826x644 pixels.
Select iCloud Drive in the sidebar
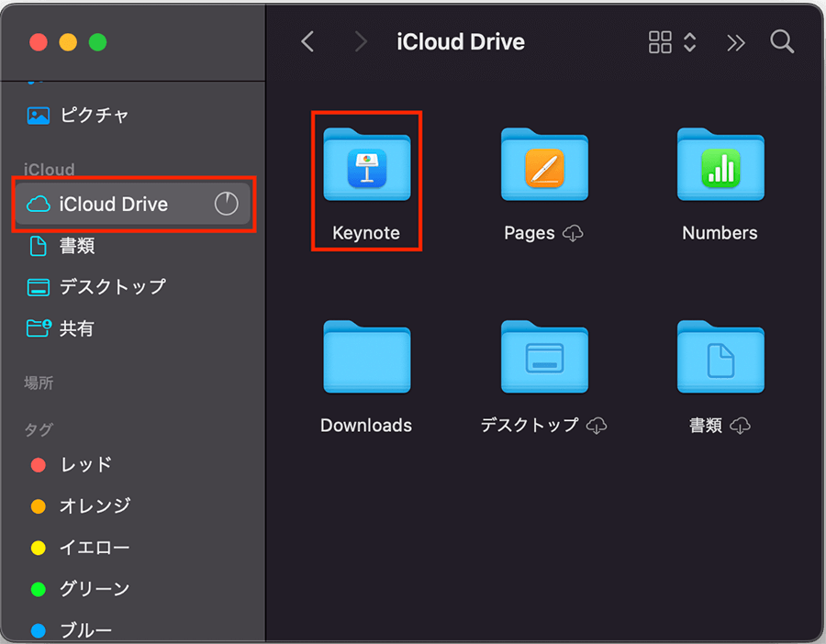(114, 204)
